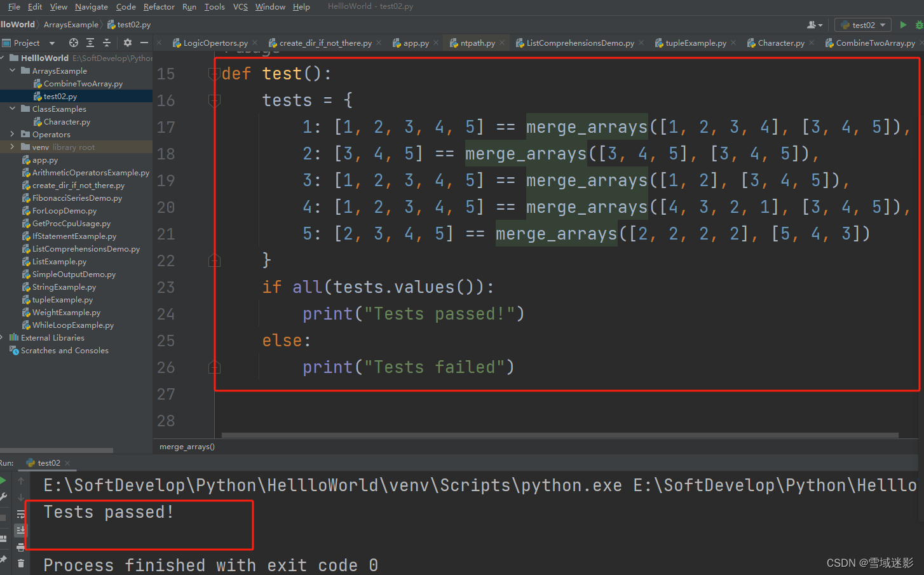Toggle soft-wrap in the Run console
Viewport: 924px width, 575px height.
21,514
